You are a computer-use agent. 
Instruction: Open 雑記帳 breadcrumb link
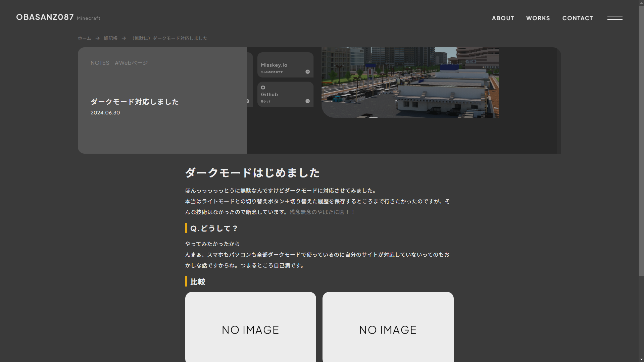tap(110, 38)
